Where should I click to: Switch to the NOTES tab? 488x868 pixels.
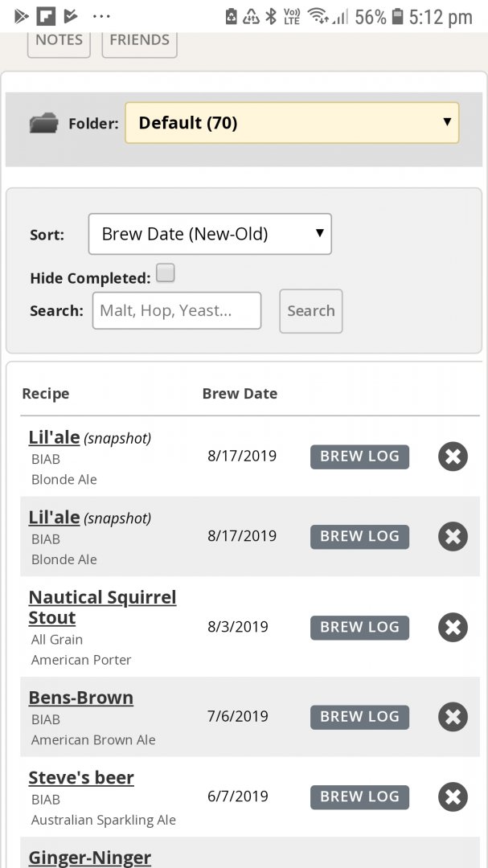point(59,42)
